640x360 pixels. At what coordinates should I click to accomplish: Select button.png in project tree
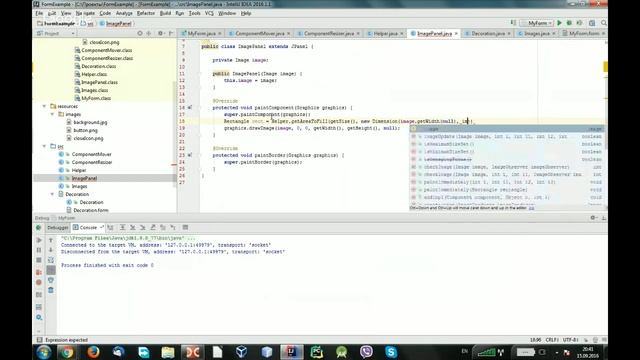85,130
